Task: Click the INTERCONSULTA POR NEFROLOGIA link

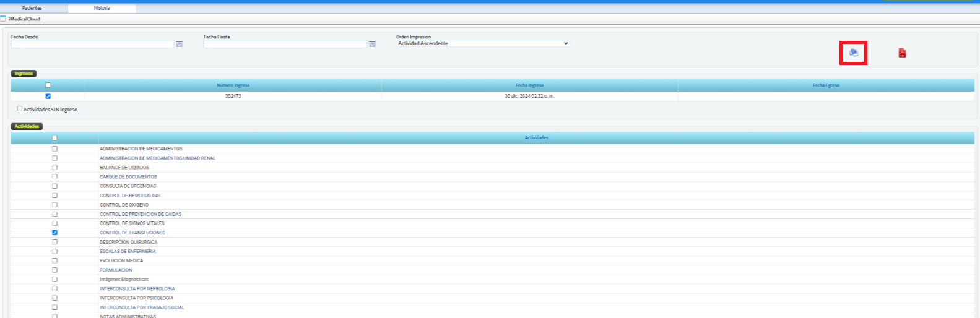Action: pyautogui.click(x=137, y=289)
